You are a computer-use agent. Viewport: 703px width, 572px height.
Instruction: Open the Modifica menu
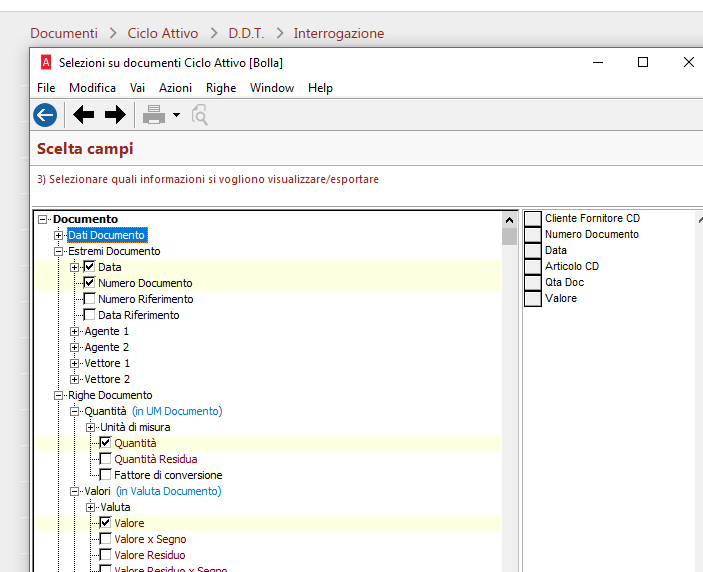click(92, 88)
